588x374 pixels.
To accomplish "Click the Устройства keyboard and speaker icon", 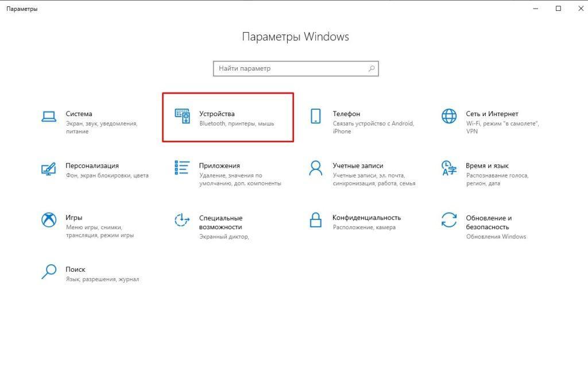I will [182, 116].
